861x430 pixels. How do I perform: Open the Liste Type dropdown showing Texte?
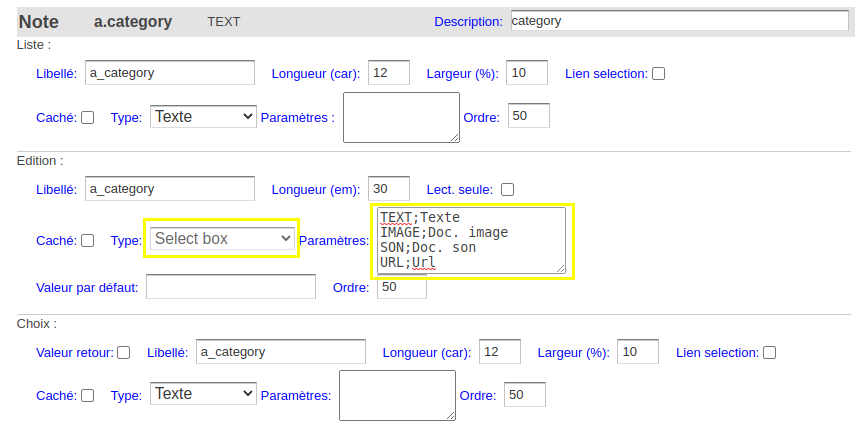click(203, 116)
